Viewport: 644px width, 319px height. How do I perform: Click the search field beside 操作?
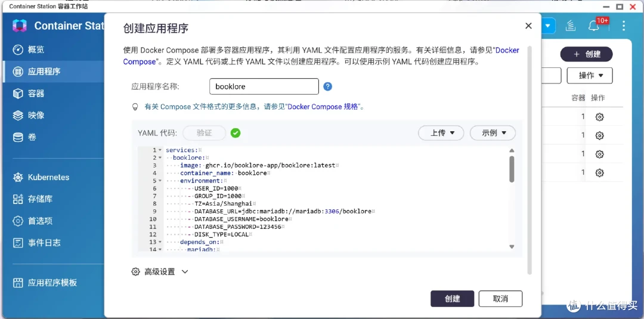[551, 76]
